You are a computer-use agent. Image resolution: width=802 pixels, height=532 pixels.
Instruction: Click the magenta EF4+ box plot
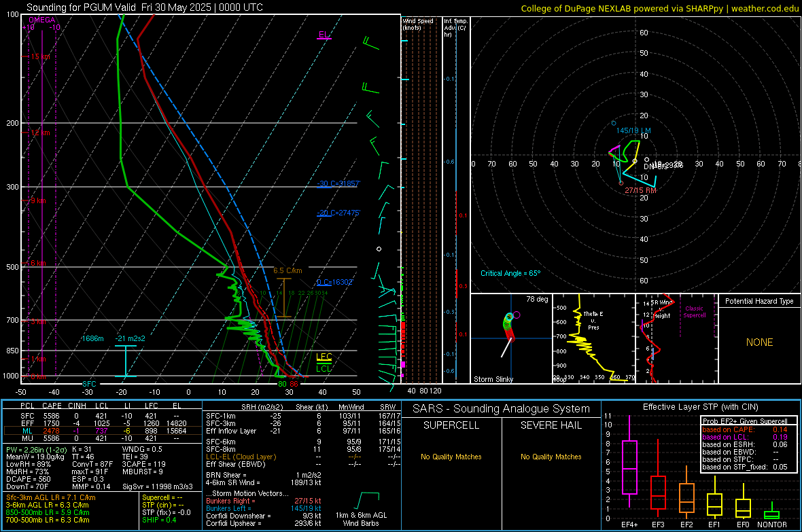pos(629,461)
